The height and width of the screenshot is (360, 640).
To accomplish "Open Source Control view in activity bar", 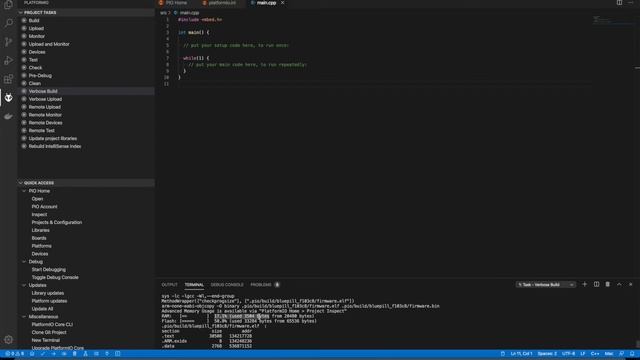I will (x=8, y=42).
